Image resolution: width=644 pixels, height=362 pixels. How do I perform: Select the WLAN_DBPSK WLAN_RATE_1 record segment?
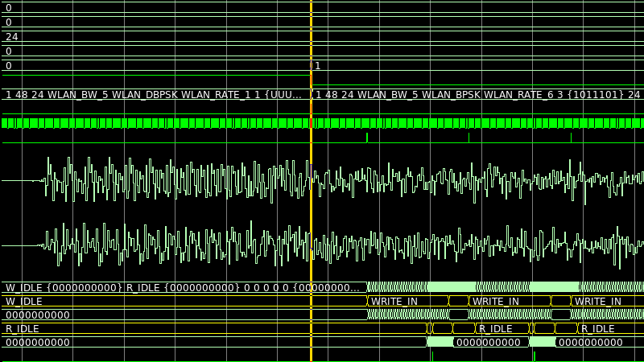[x=153, y=95]
